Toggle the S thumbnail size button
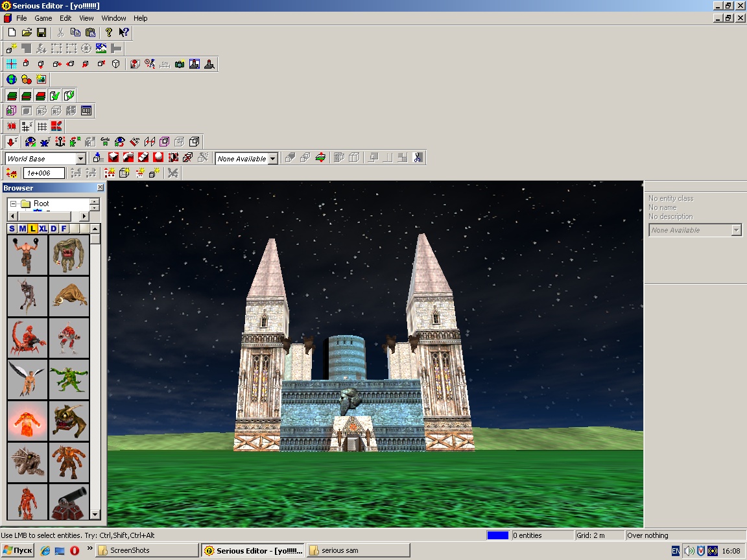The height and width of the screenshot is (560, 747). [12, 229]
